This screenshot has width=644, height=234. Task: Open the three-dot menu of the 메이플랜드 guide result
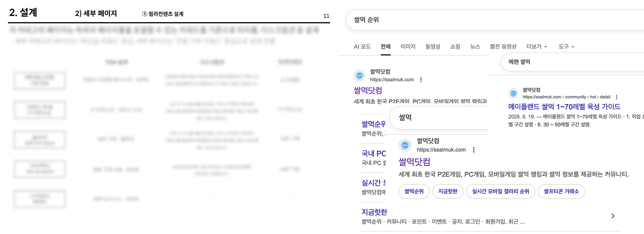point(616,97)
